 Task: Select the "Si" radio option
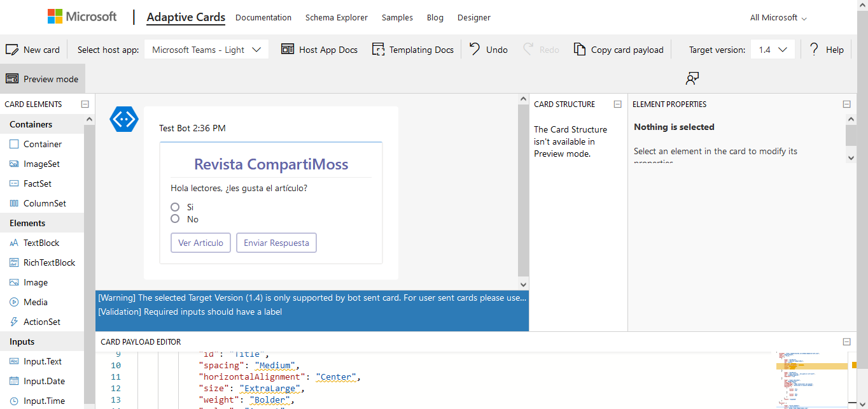[175, 207]
